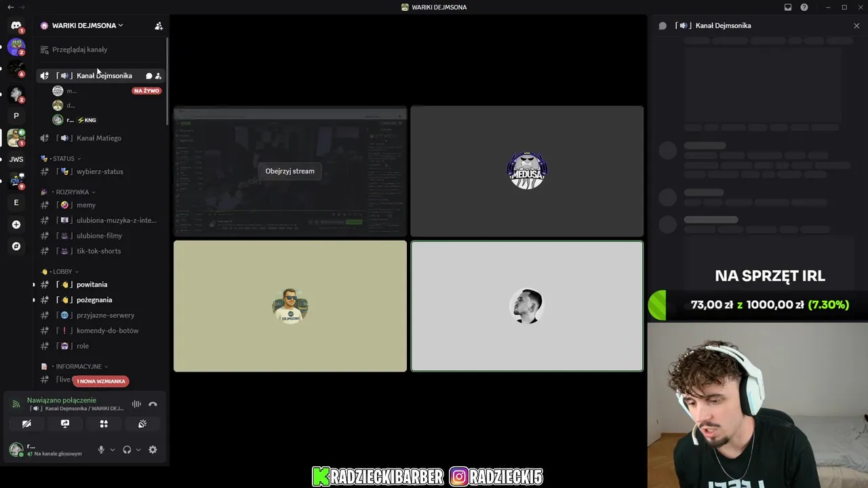Open the 'JWS' server icon

pos(16,159)
